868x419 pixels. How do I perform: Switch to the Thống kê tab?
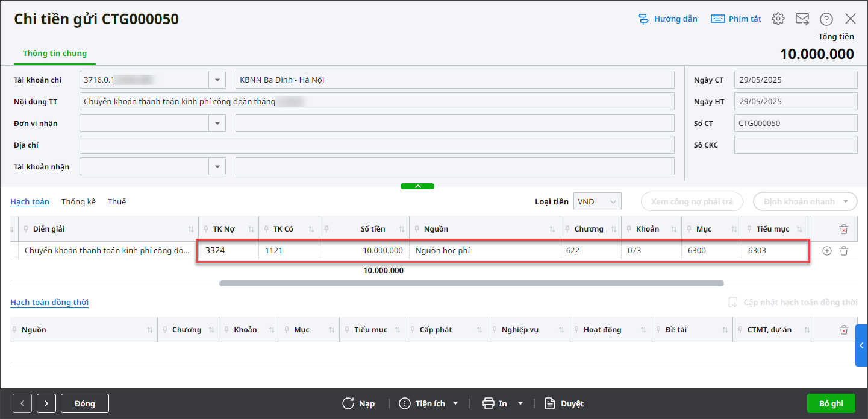(x=78, y=201)
